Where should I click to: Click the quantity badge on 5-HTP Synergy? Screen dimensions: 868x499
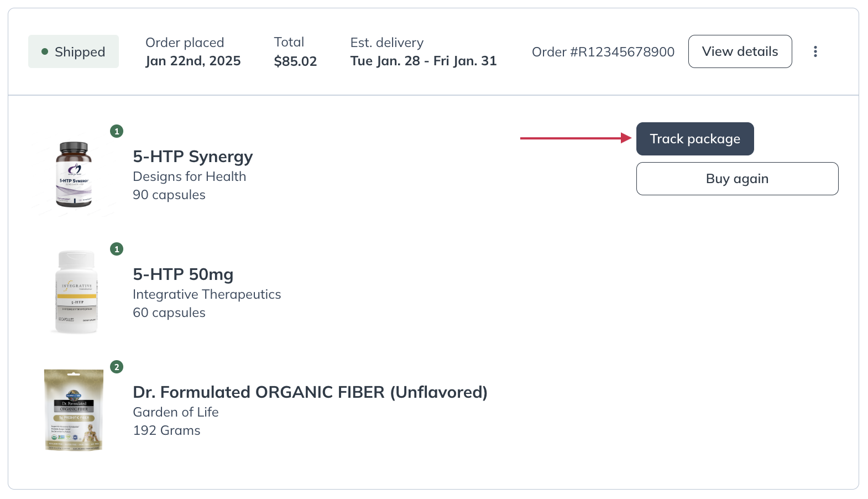(117, 131)
